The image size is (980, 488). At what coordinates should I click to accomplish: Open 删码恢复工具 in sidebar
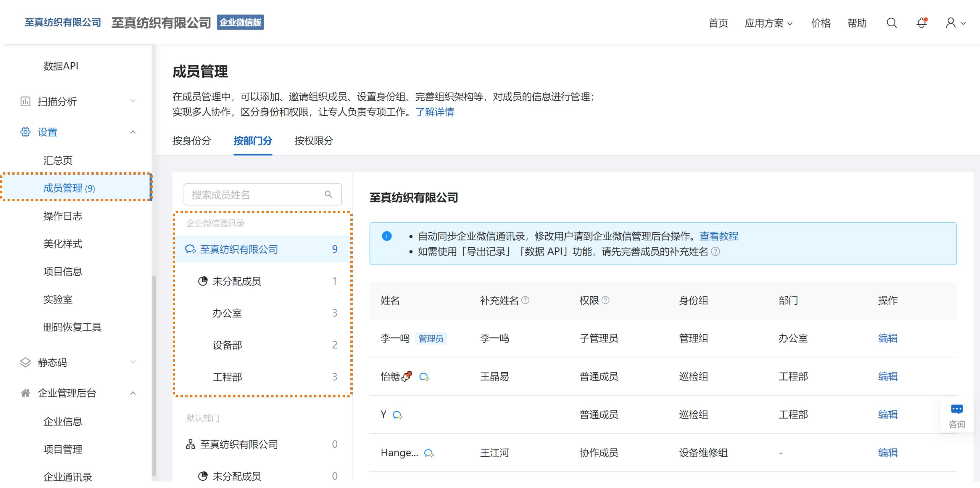pyautogui.click(x=72, y=327)
